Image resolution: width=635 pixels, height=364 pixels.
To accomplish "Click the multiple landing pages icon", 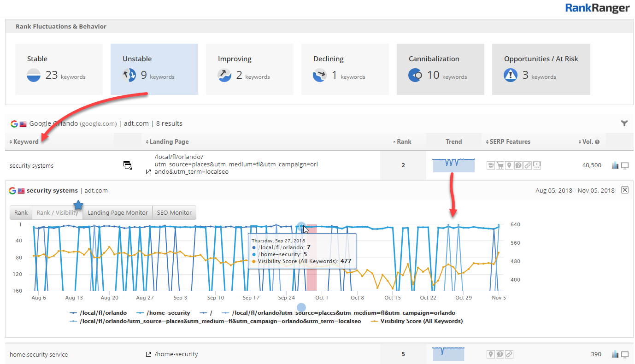I will (128, 165).
